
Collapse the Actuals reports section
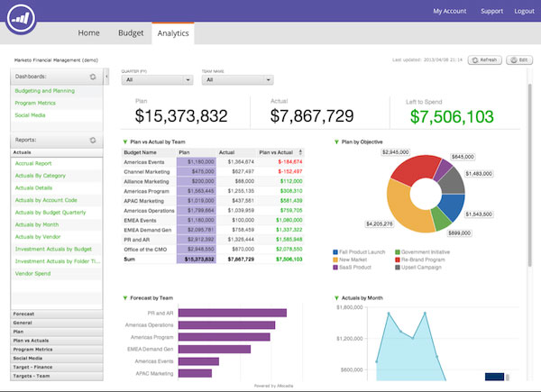coord(57,152)
